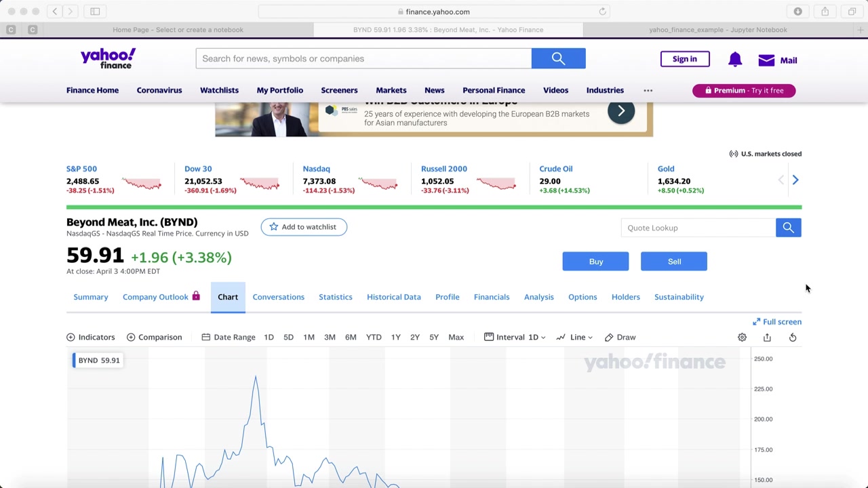868x488 pixels.
Task: Select the 3M range
Action: click(330, 337)
